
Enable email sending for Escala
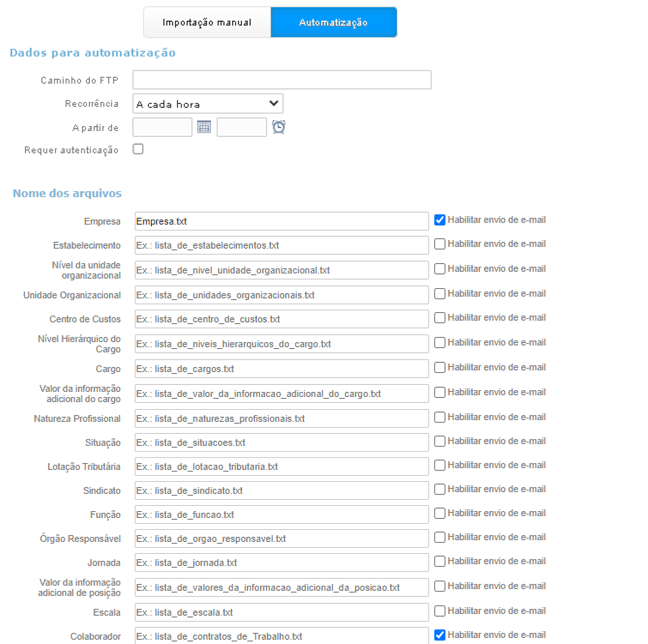point(440,611)
